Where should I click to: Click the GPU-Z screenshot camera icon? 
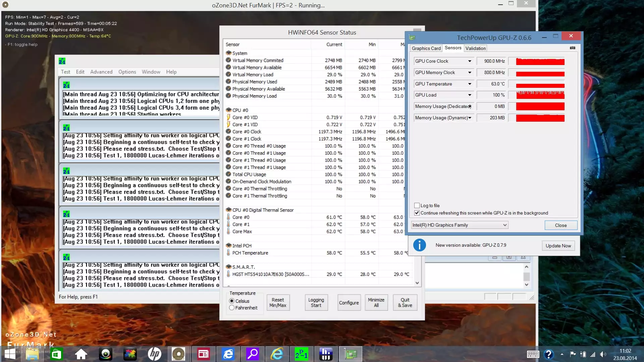(x=573, y=48)
